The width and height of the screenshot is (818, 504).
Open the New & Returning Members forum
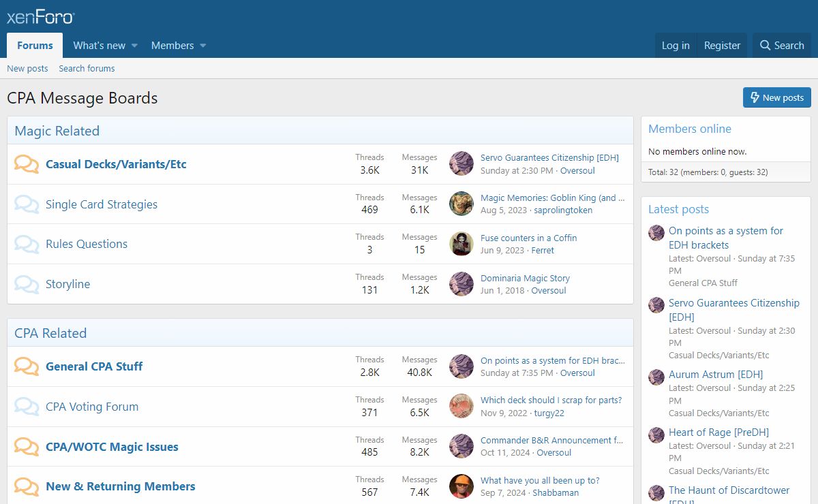click(121, 486)
